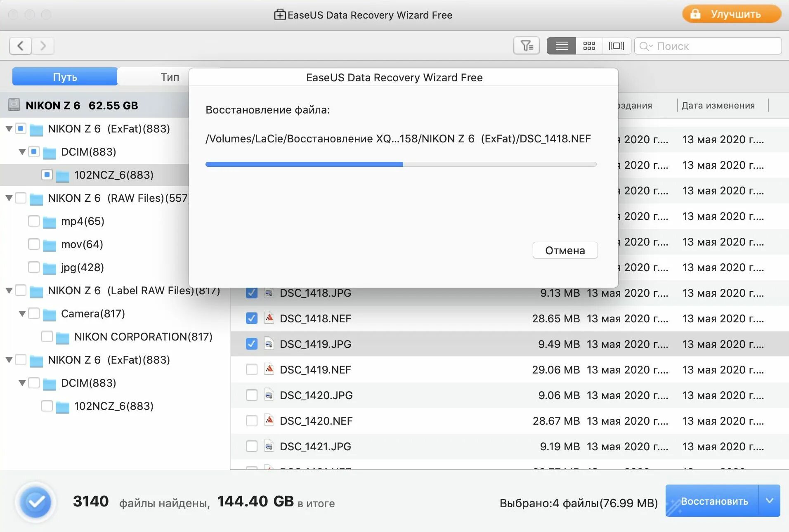Image resolution: width=789 pixels, height=532 pixels.
Task: Select the DSC_1420.JPG file row
Action: coord(510,395)
